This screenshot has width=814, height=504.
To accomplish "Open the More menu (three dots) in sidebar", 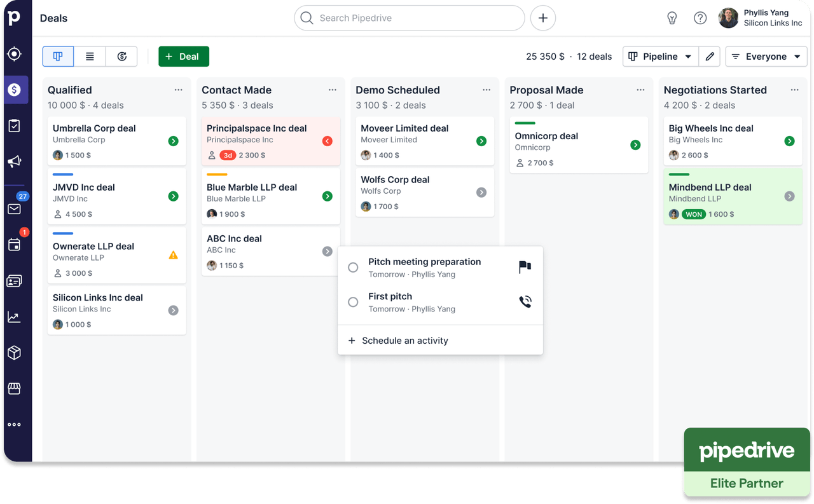I will click(14, 425).
